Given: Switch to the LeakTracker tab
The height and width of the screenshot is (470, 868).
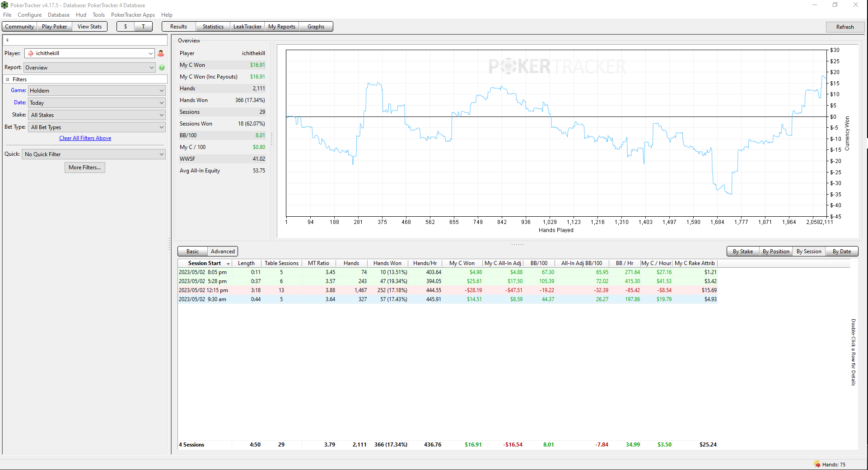Looking at the screenshot, I should coord(247,27).
